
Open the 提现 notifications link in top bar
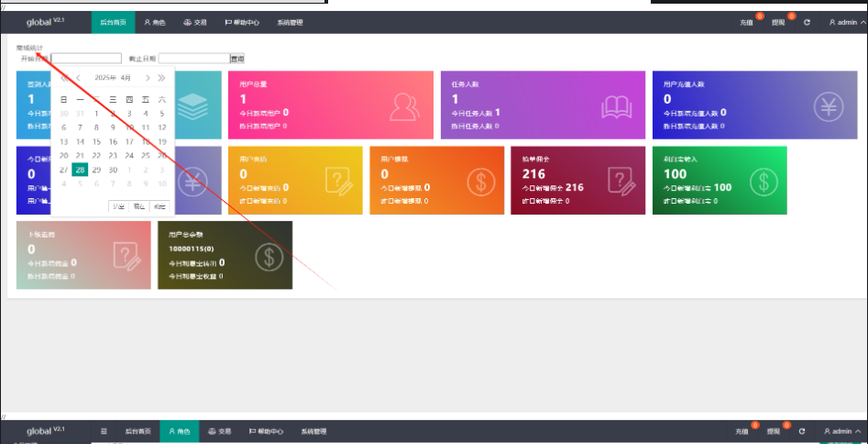click(x=778, y=22)
